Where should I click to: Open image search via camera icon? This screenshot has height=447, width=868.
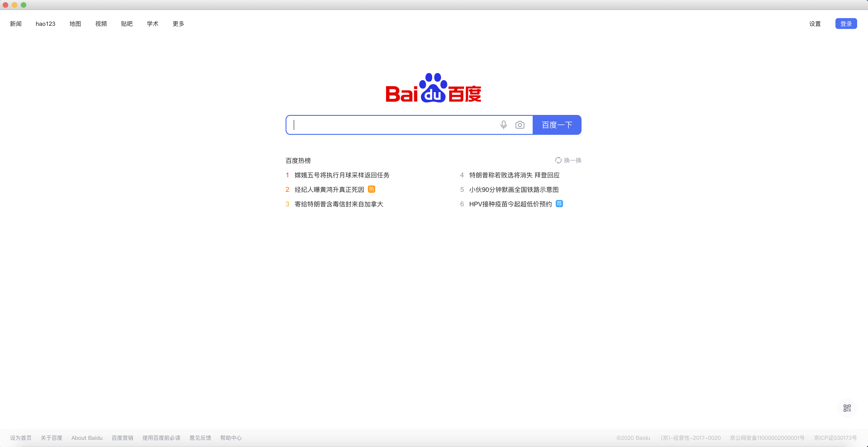520,125
